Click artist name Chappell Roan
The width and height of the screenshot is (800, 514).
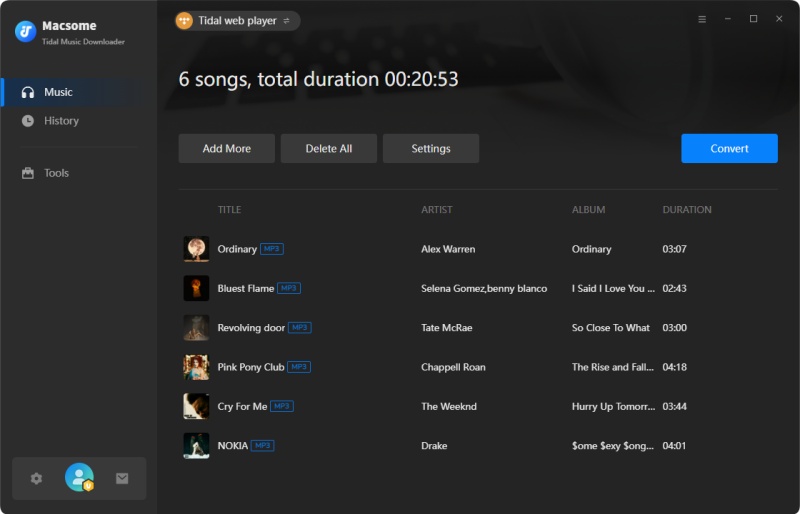[453, 367]
